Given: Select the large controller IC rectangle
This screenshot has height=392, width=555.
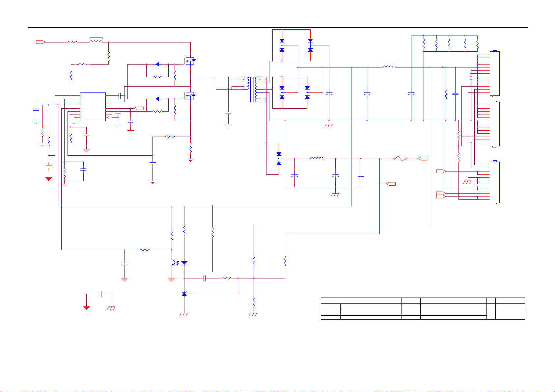Looking at the screenshot, I should coord(93,107).
